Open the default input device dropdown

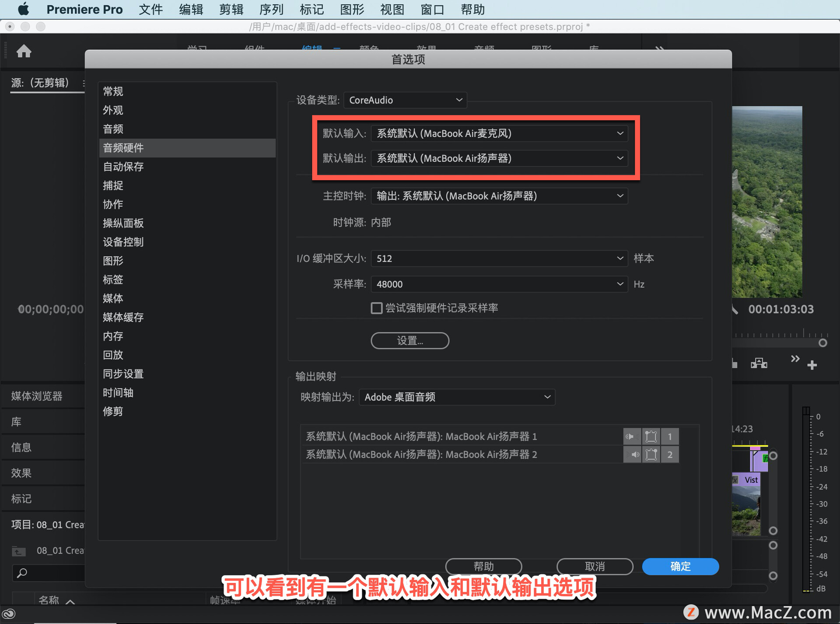(x=499, y=134)
